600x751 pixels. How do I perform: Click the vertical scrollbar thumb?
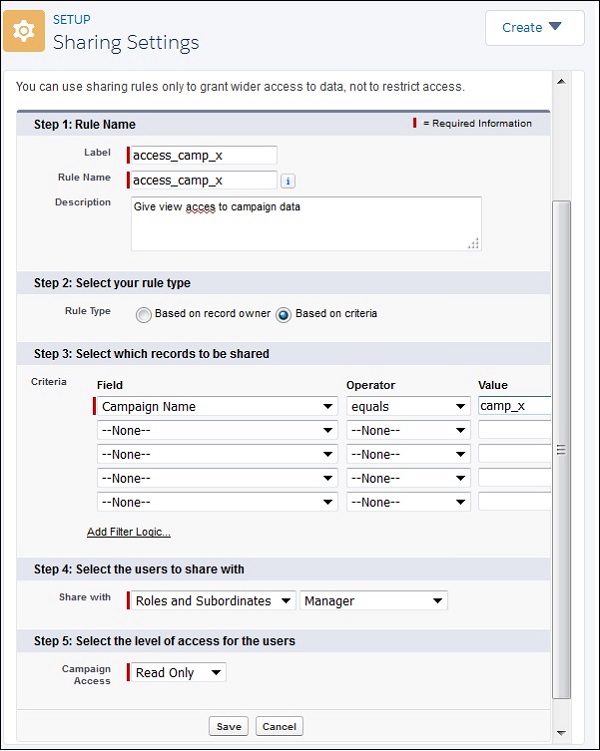562,450
